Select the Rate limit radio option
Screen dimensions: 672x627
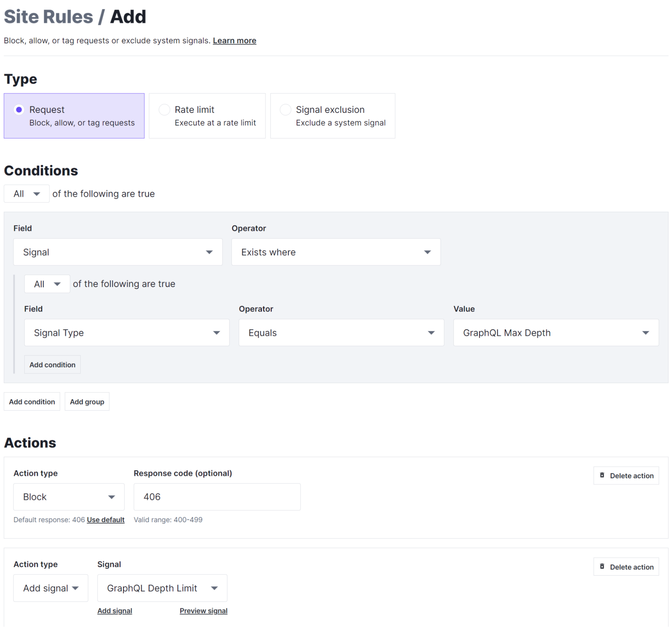coord(164,110)
